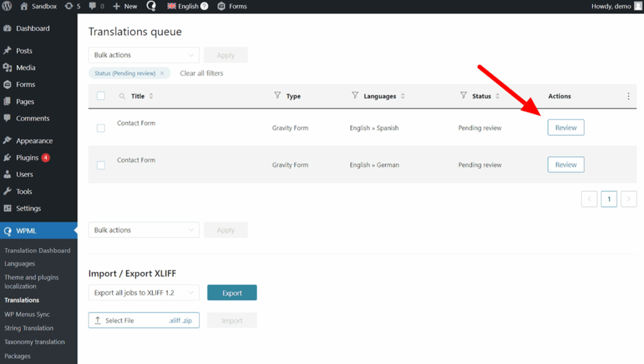Click the Media icon in sidebar
Viewport: 644px width, 364px height.
(8, 67)
